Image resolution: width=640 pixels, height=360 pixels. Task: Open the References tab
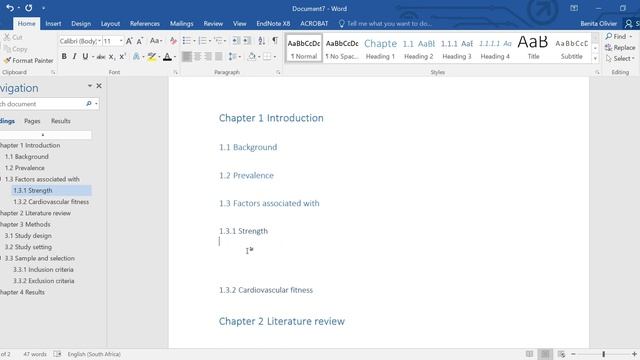pyautogui.click(x=144, y=24)
